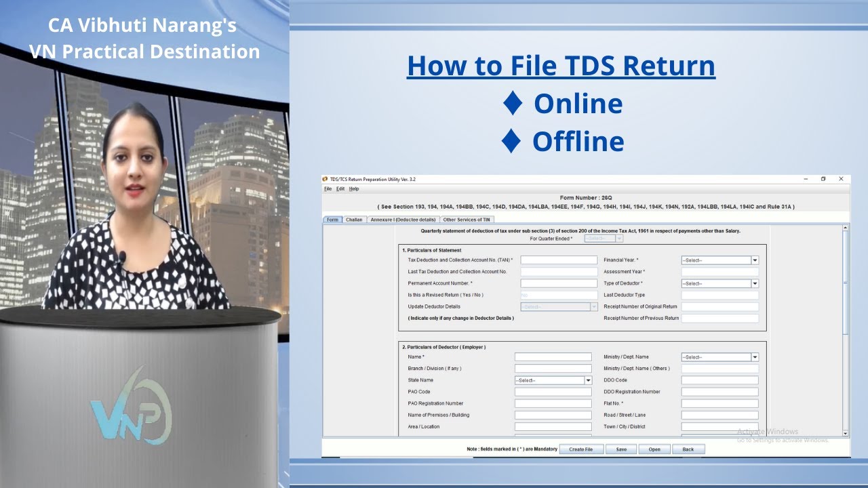The width and height of the screenshot is (868, 488).
Task: Click the Town / City / District field
Action: 719,427
